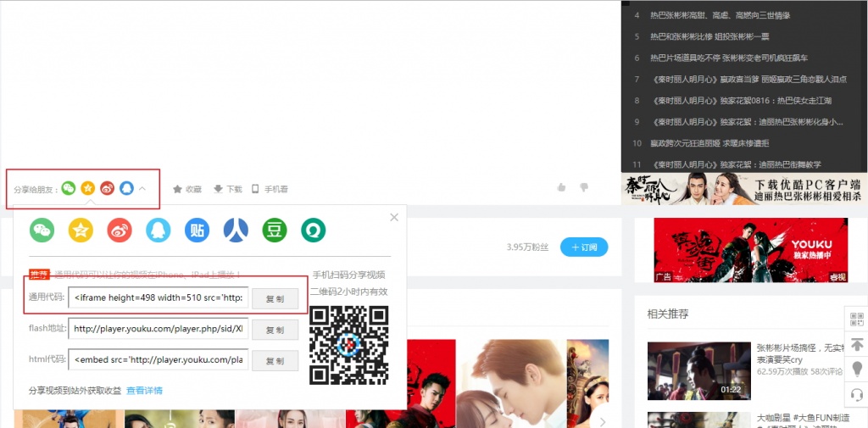This screenshot has width=868, height=428.
Task: Click the thumbs-up like icon
Action: coord(561,187)
